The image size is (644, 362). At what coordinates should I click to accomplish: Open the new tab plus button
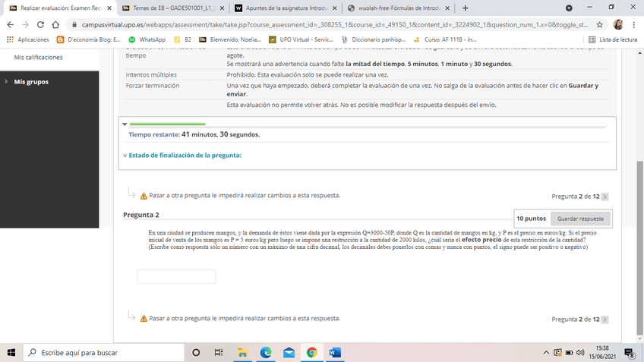pyautogui.click(x=466, y=8)
